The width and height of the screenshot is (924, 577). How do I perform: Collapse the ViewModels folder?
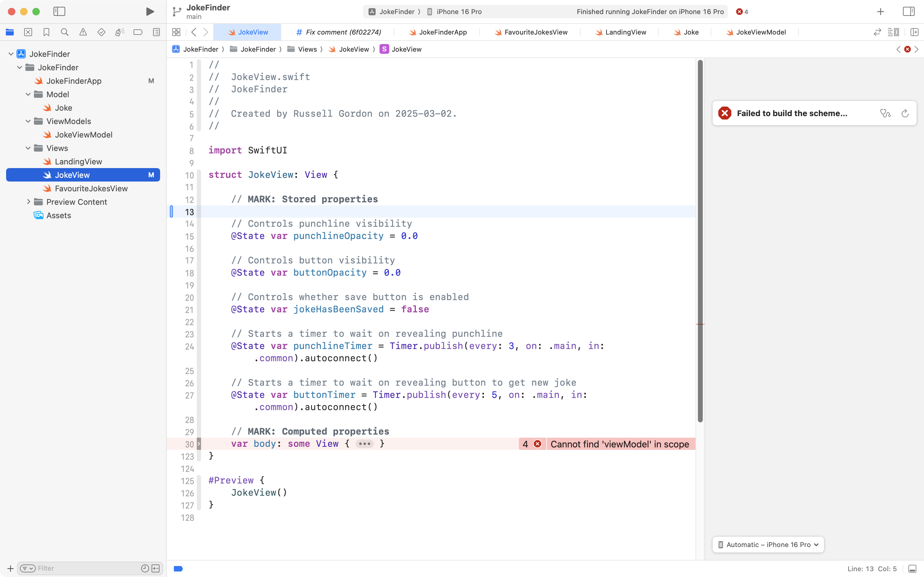[x=28, y=121]
